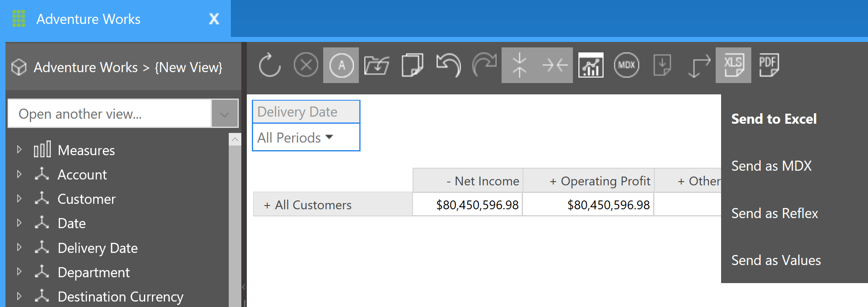Open the chart view icon
Image resolution: width=868 pixels, height=307 pixels.
tap(591, 65)
